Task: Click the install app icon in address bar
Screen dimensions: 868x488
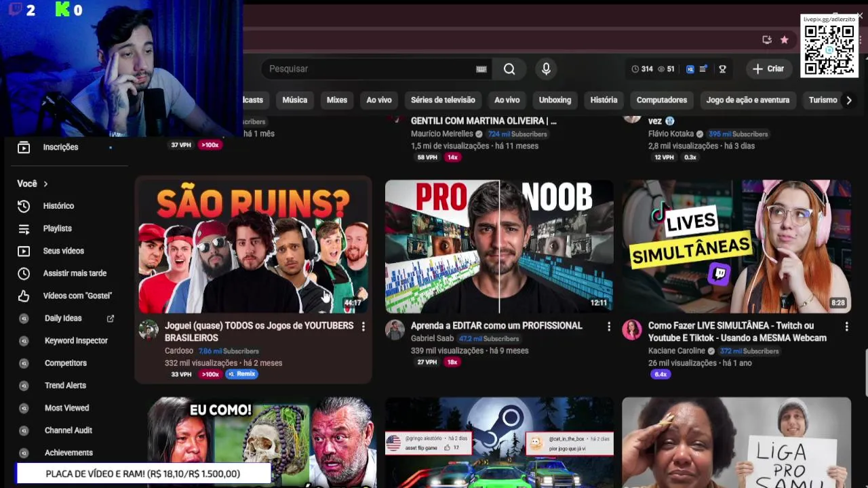Action: coord(767,39)
